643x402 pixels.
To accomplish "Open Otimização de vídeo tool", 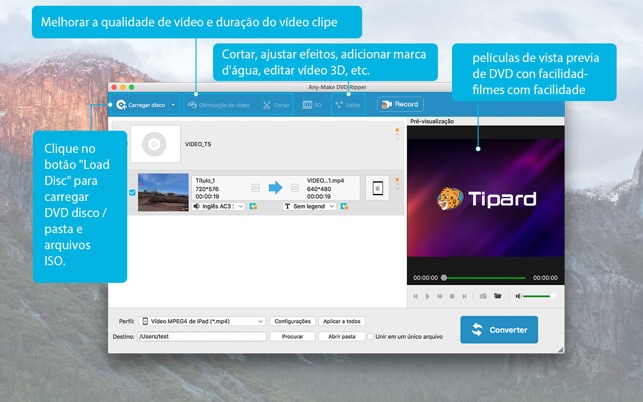I will click(x=219, y=105).
